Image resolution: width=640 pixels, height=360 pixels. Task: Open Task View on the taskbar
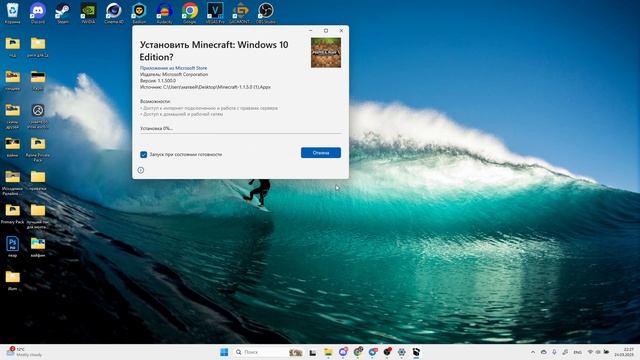click(x=313, y=352)
